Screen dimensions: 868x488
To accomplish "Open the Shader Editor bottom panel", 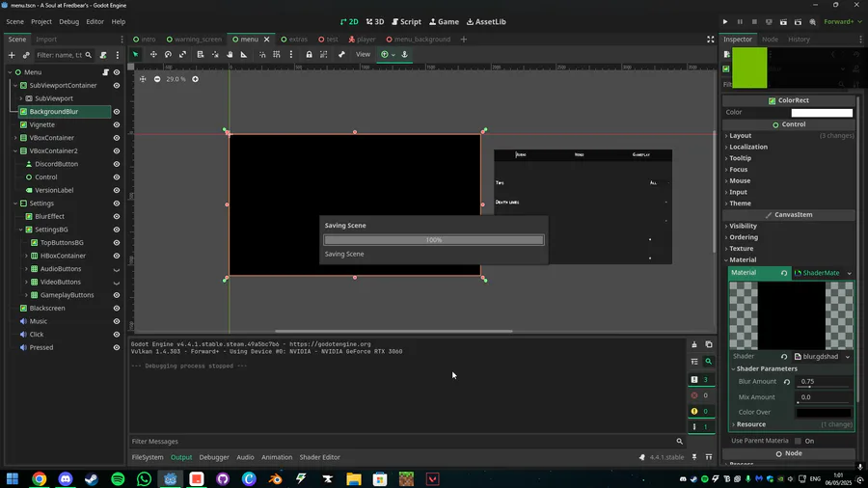I will [x=319, y=457].
